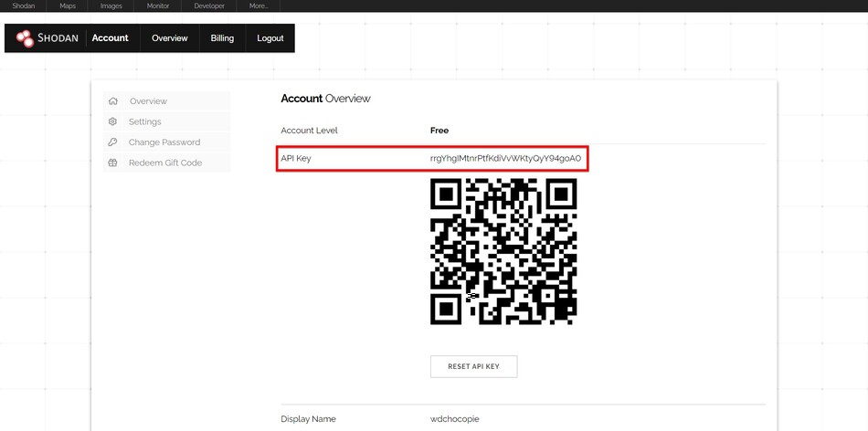Click Logout in the header
This screenshot has width=868, height=431.
(270, 38)
